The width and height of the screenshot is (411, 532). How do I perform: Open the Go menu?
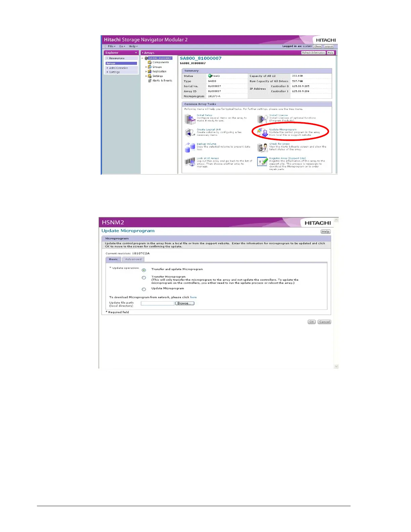[x=122, y=46]
